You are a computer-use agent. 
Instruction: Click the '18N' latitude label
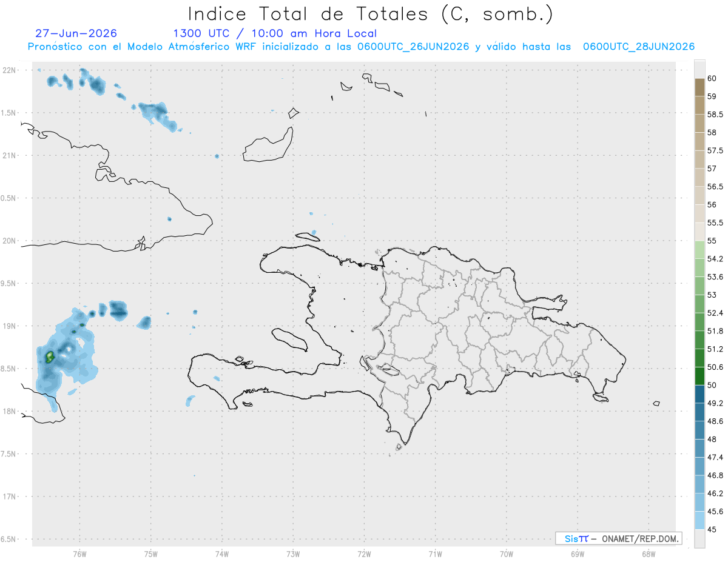[10, 412]
